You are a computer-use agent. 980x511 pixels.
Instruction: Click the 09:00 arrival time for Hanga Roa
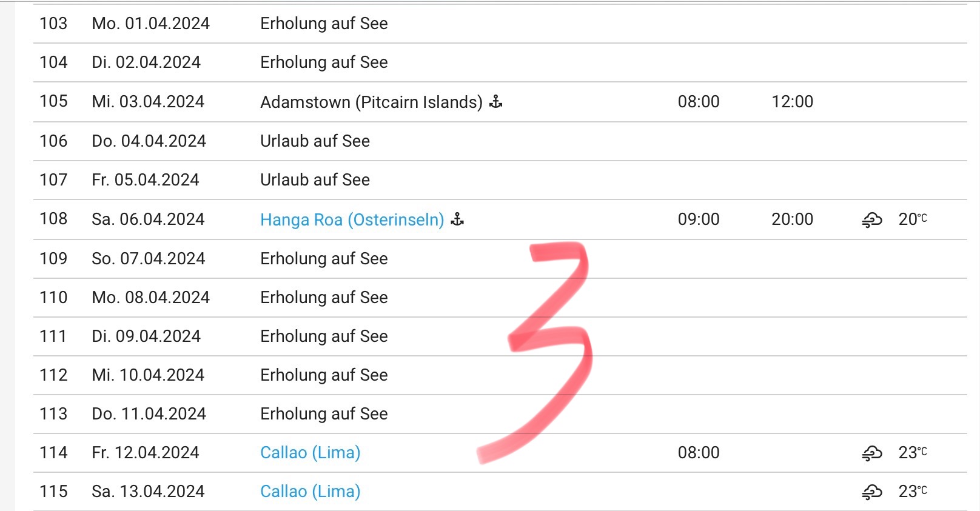click(699, 219)
